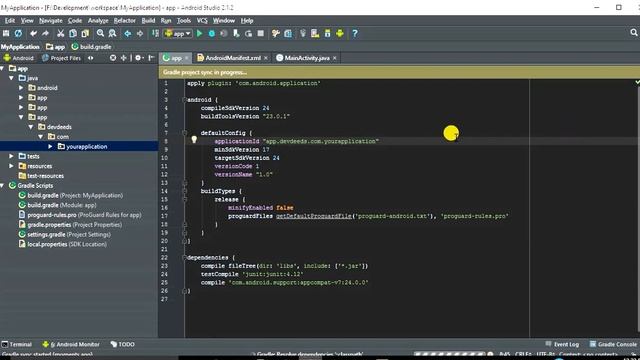Collapse the com package node
Screen dimensions: 640x360
tap(41, 137)
